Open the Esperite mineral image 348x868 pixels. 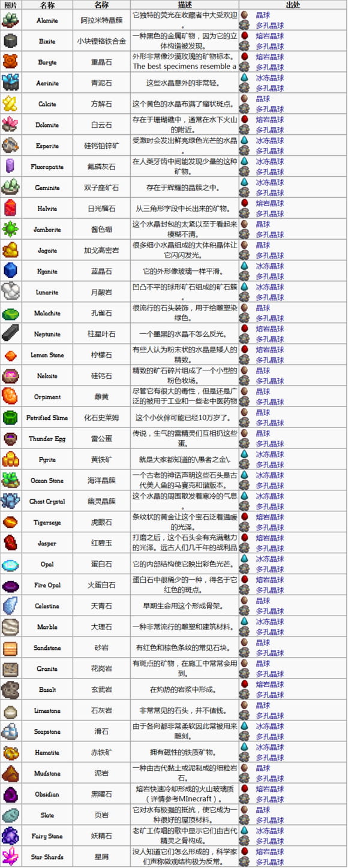[10, 145]
